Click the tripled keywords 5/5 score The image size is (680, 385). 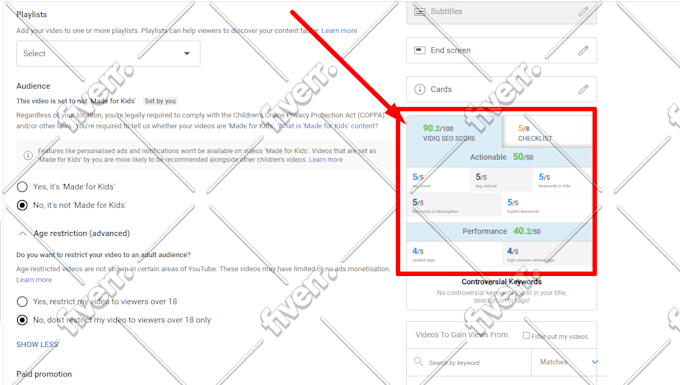coord(547,205)
